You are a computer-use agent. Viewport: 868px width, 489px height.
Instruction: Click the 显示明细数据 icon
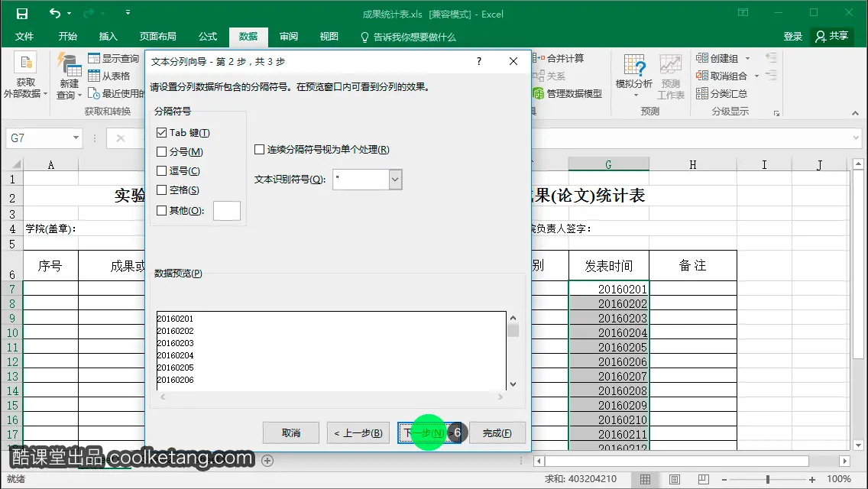tap(772, 57)
